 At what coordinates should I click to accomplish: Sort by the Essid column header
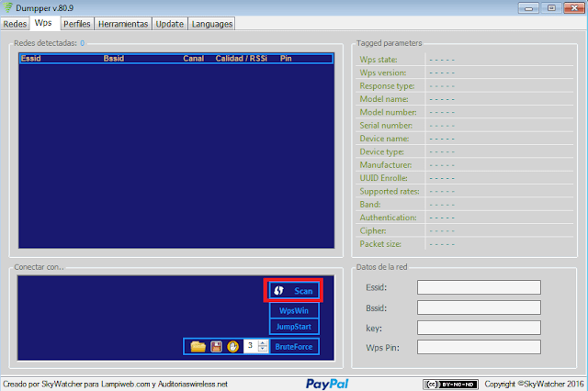coord(30,59)
